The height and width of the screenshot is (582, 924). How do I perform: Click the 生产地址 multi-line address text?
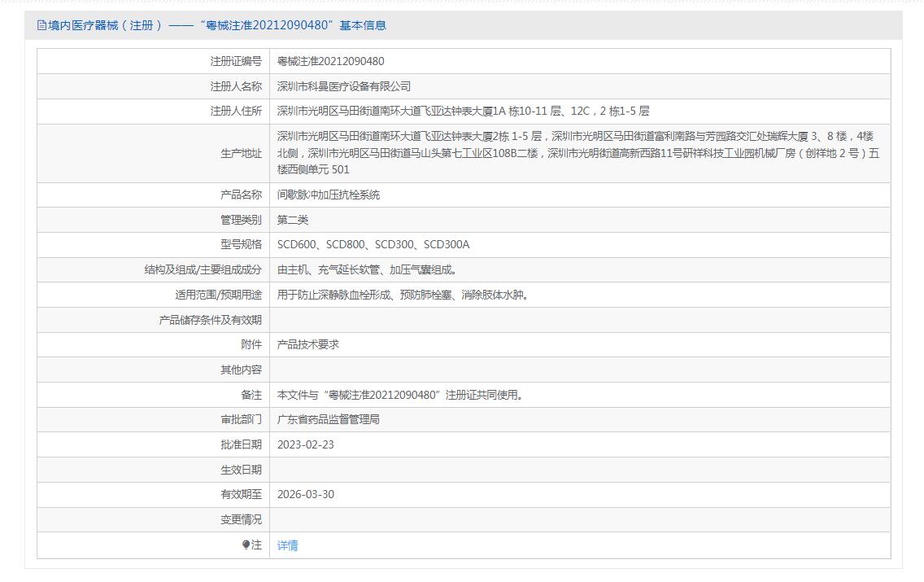[578, 153]
